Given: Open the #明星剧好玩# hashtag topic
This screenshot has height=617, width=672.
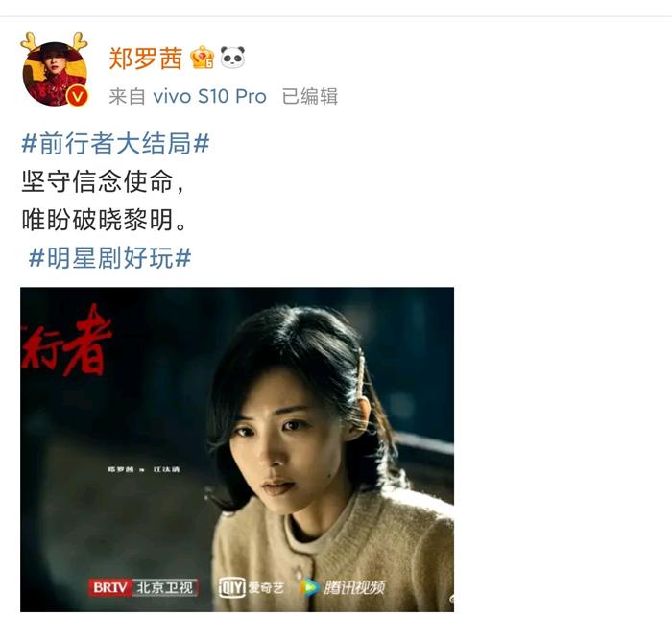Looking at the screenshot, I should click(x=109, y=258).
